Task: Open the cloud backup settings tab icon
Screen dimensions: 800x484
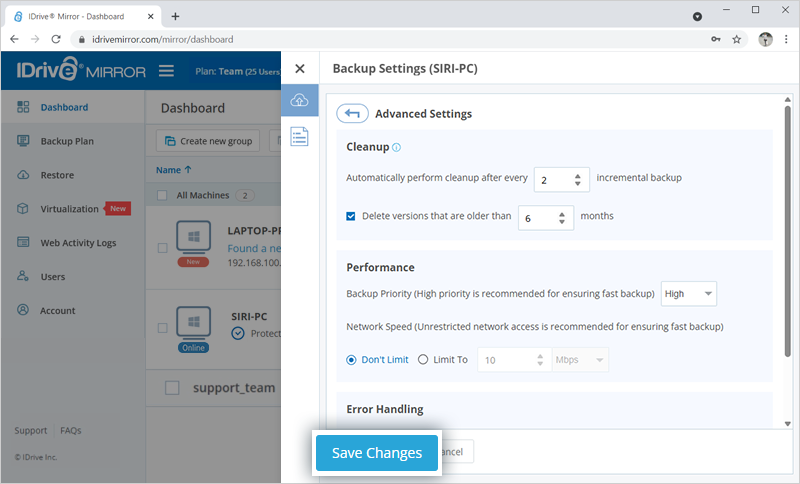Action: (x=299, y=101)
